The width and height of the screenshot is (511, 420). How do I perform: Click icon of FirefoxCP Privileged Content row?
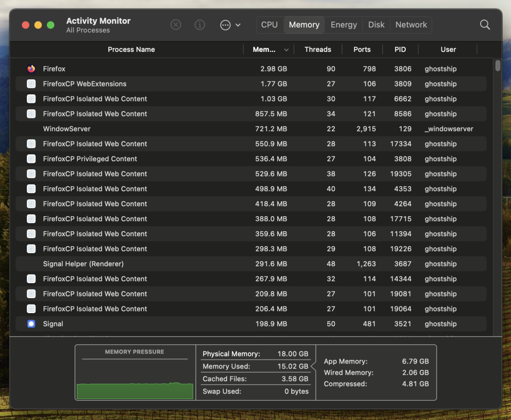[x=31, y=159]
